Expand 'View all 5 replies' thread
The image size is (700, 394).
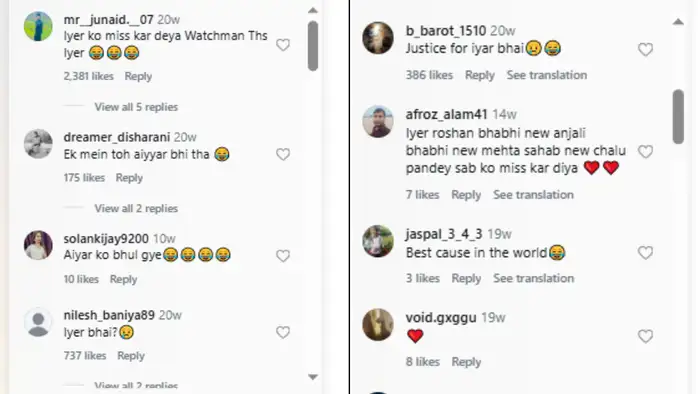[x=136, y=107]
